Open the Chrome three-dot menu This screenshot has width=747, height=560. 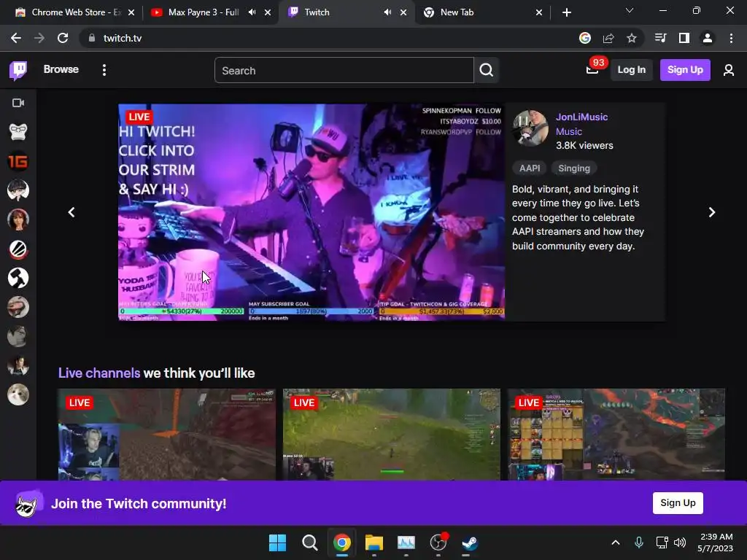click(731, 38)
